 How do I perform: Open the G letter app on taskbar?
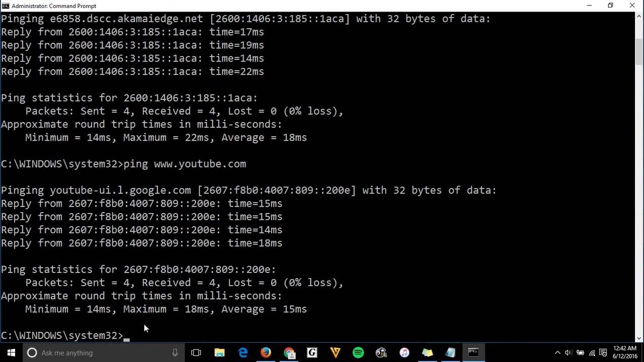[312, 352]
